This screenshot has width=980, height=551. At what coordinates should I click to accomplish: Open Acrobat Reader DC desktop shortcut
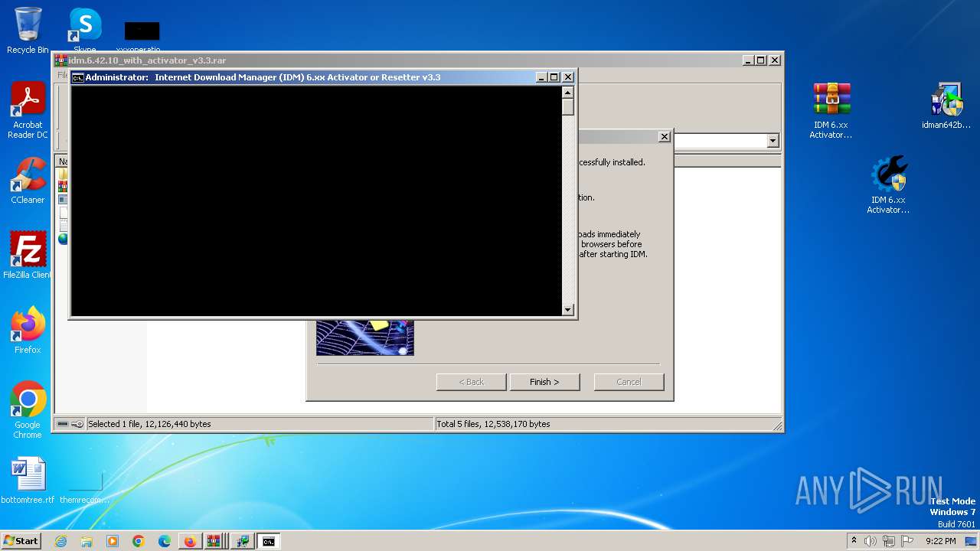coord(28,110)
